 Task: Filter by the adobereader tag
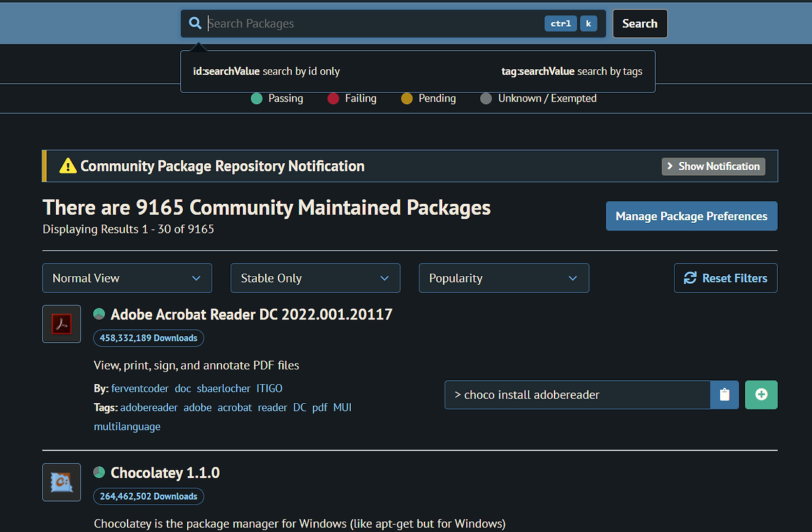click(x=149, y=408)
